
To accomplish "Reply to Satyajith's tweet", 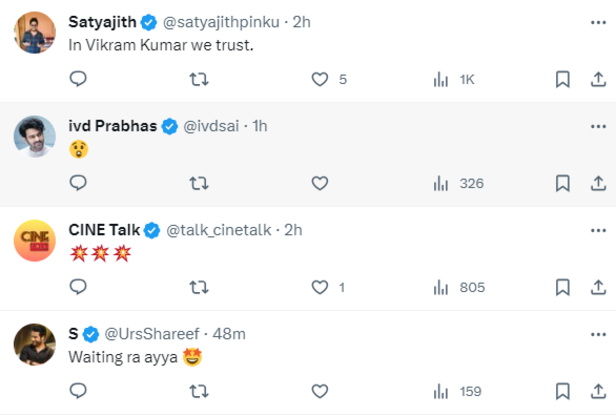I will click(x=78, y=79).
